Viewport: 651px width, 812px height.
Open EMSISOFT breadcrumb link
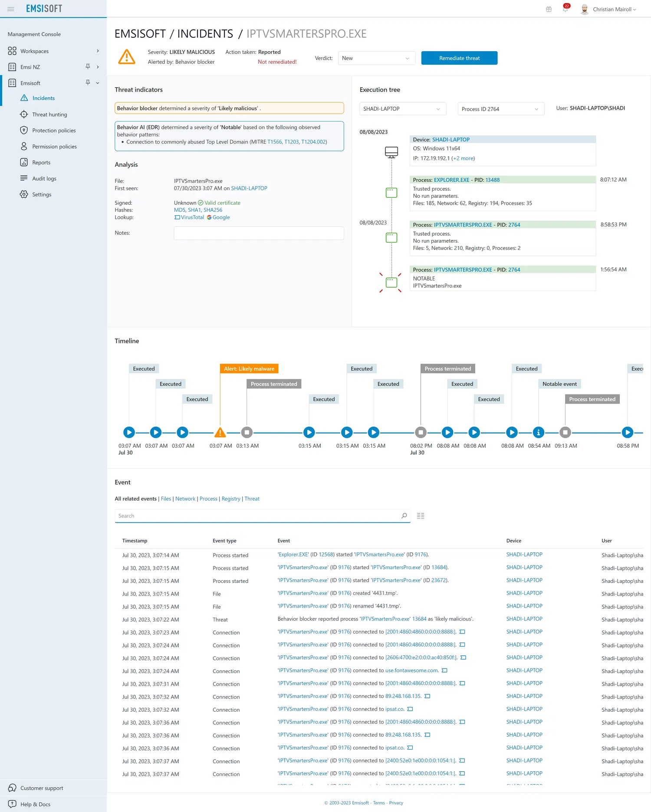140,34
